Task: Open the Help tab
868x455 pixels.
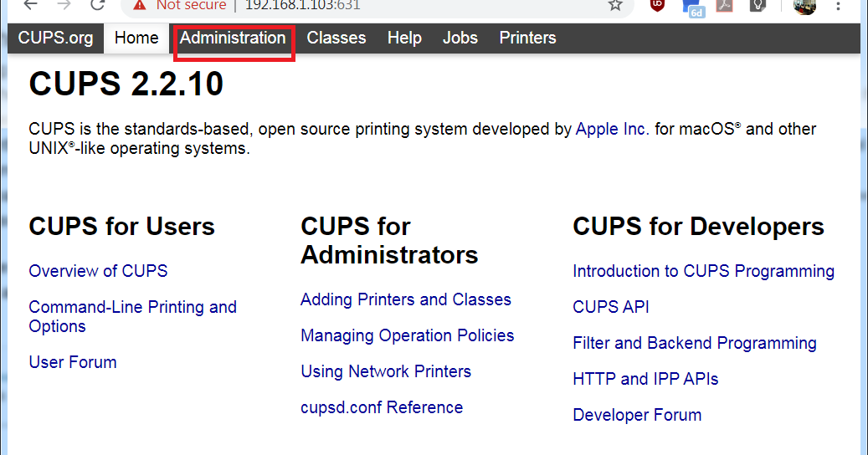Action: coord(404,38)
